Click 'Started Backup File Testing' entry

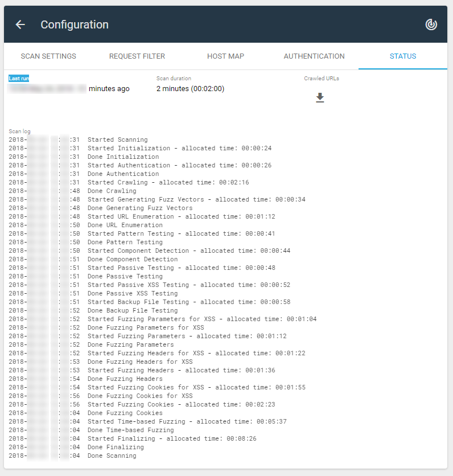coord(189,302)
